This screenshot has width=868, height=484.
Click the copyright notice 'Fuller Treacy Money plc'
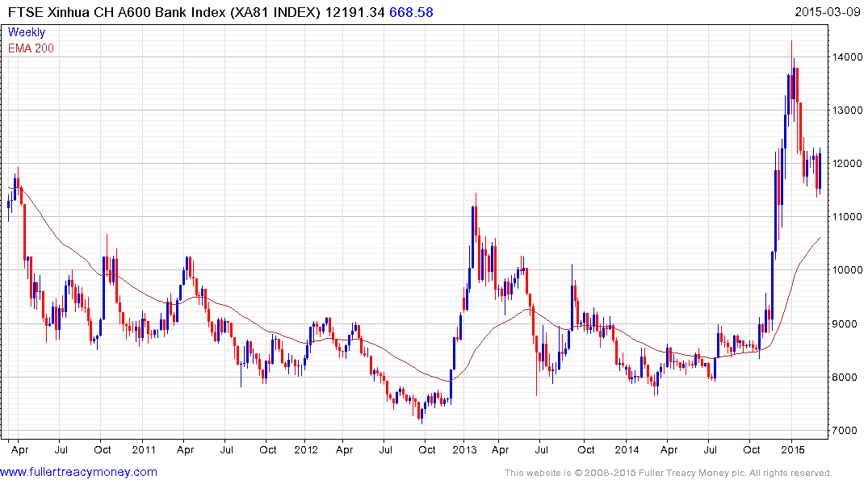(692, 473)
